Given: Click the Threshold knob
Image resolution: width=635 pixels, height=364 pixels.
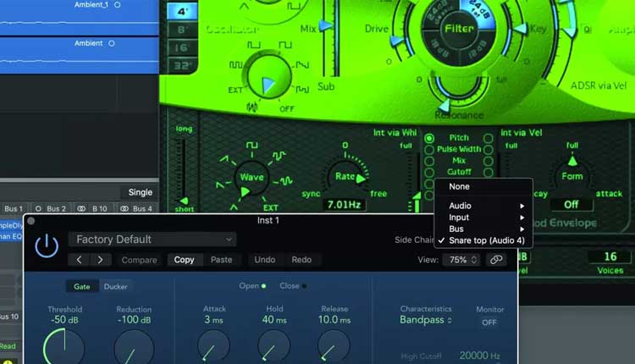Looking at the screenshot, I should click(64, 348).
